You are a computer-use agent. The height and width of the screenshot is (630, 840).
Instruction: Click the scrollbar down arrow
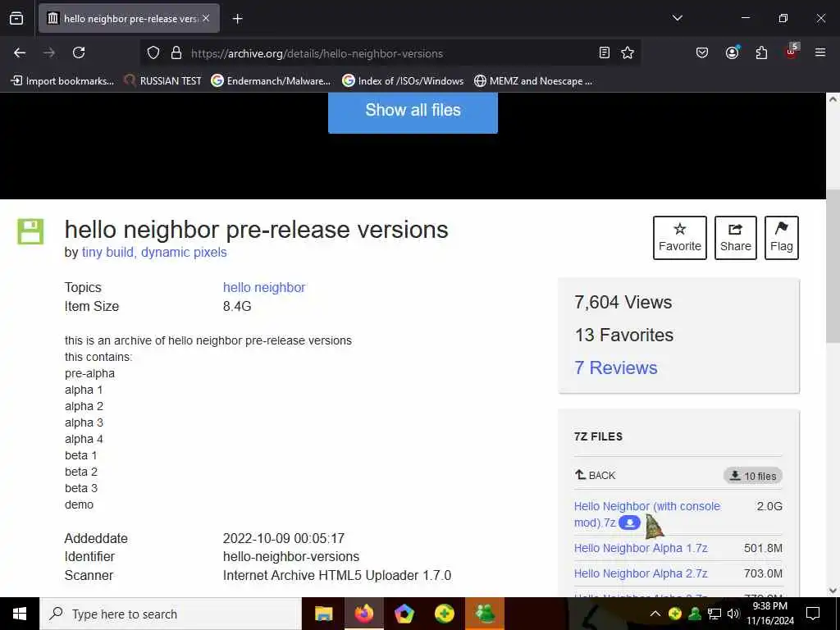pyautogui.click(x=833, y=591)
